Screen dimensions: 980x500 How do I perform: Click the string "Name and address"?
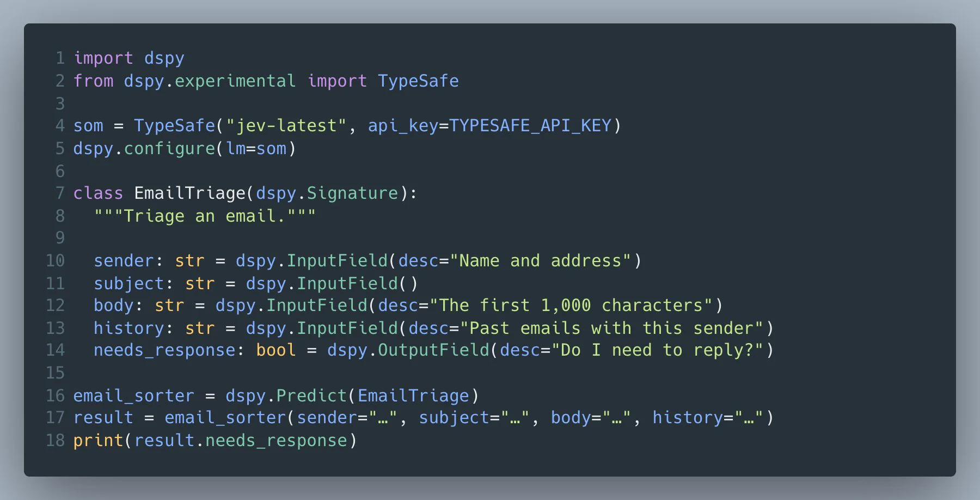click(541, 261)
